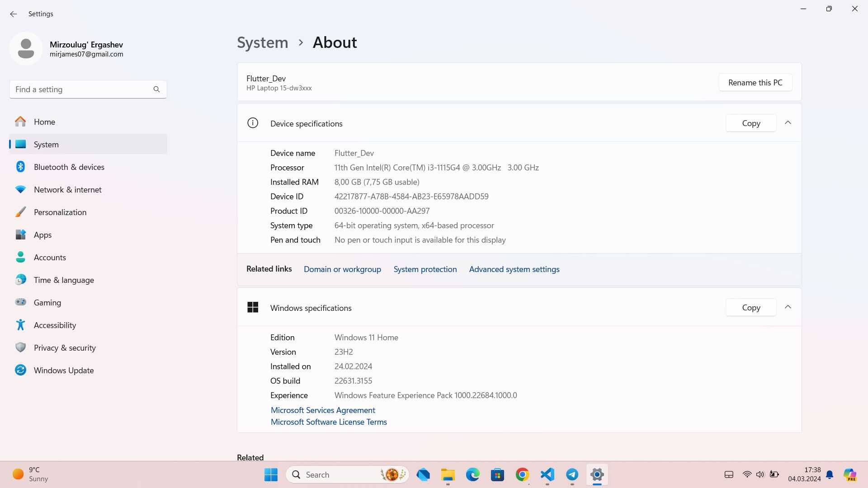Open Domain or workgroup link
Screen dimensions: 868x488
pyautogui.click(x=342, y=269)
